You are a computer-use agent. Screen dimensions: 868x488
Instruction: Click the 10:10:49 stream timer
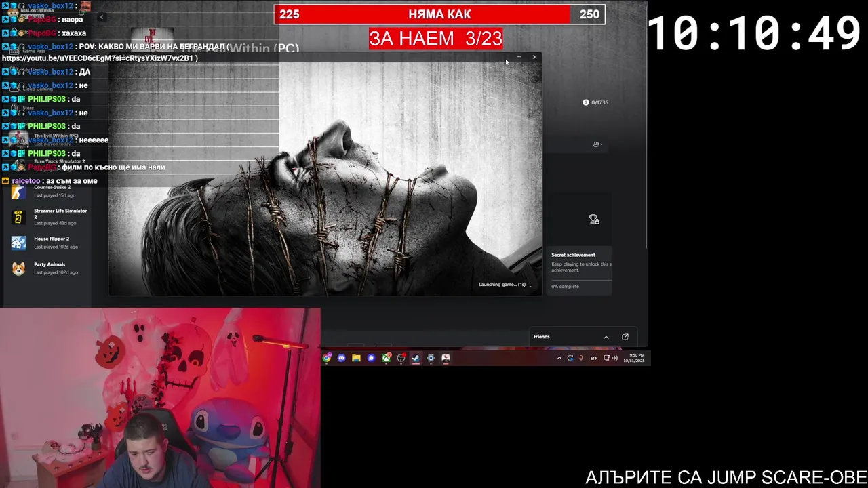point(755,33)
